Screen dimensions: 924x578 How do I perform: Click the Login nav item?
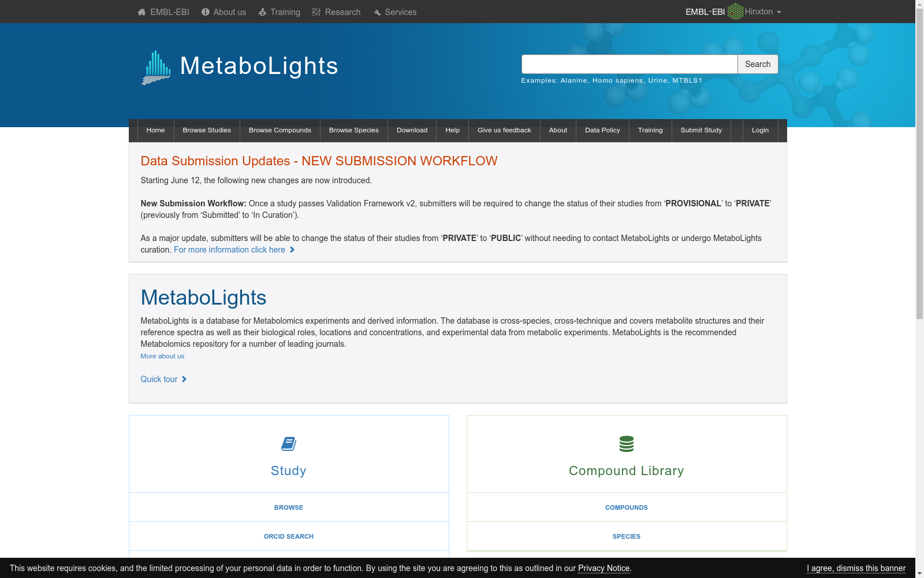pyautogui.click(x=760, y=130)
